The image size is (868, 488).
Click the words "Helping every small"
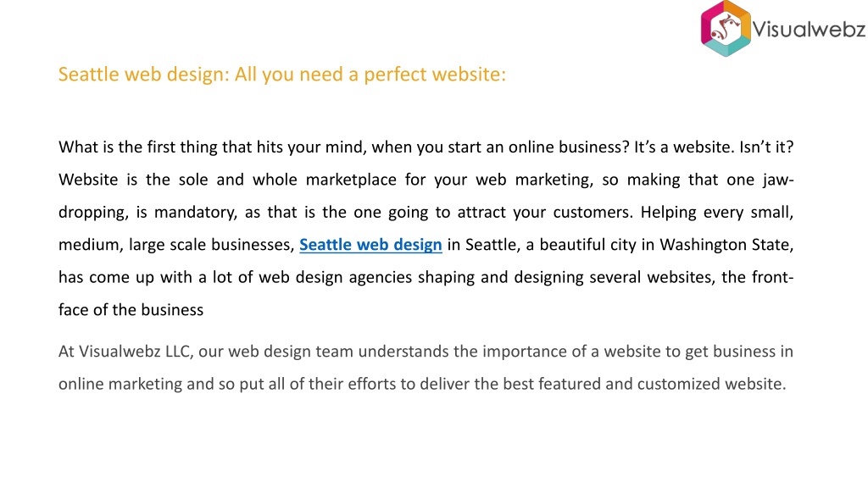click(717, 213)
